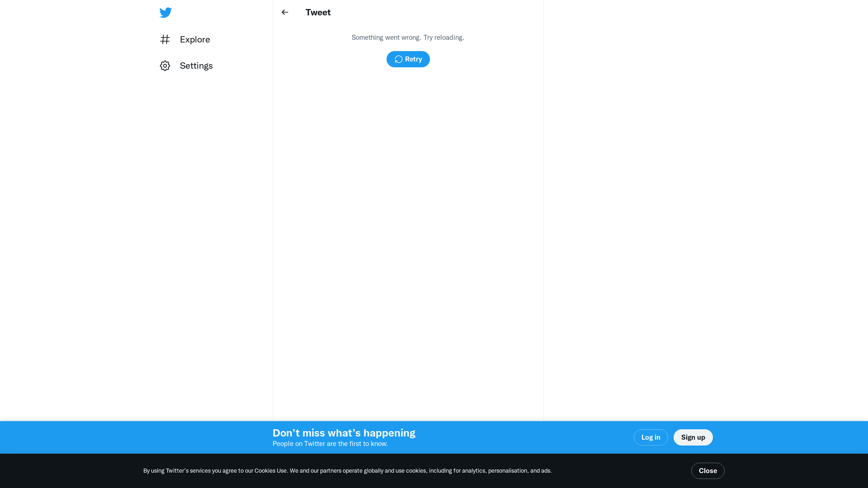Open the Explore menu item

coord(195,39)
